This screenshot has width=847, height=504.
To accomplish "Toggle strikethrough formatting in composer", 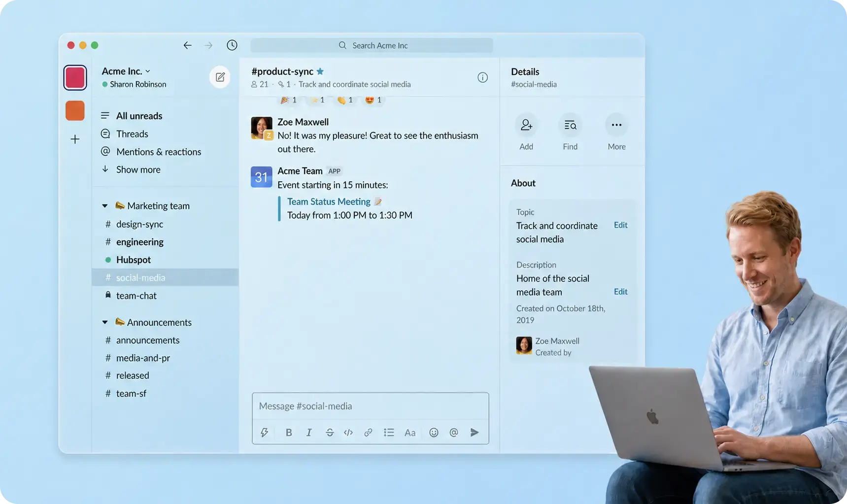I will pyautogui.click(x=330, y=433).
